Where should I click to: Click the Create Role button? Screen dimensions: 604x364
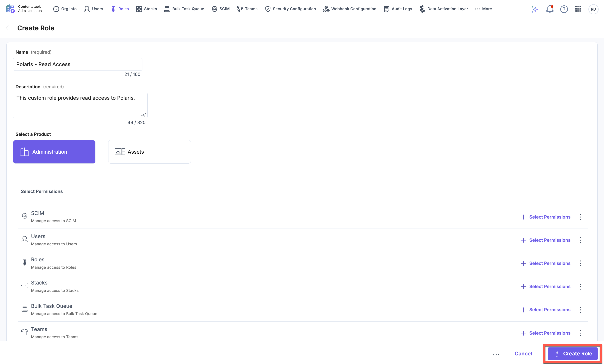click(572, 353)
